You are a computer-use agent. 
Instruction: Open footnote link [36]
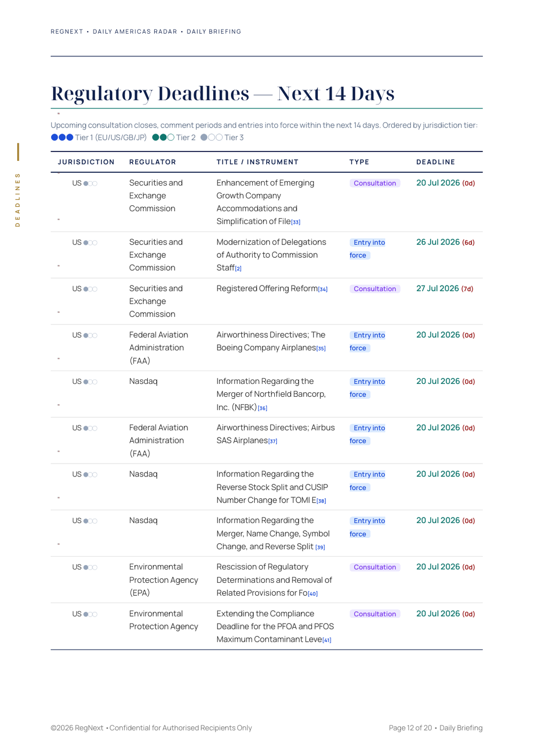tap(263, 408)
